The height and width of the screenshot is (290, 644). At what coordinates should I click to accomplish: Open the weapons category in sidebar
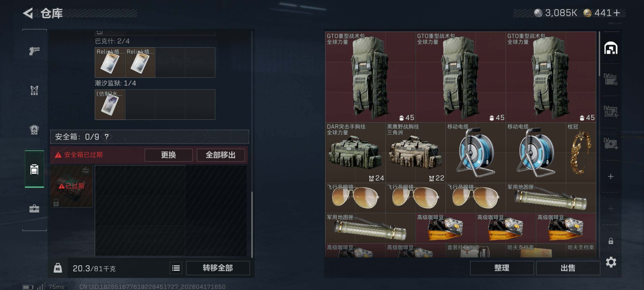pos(34,51)
